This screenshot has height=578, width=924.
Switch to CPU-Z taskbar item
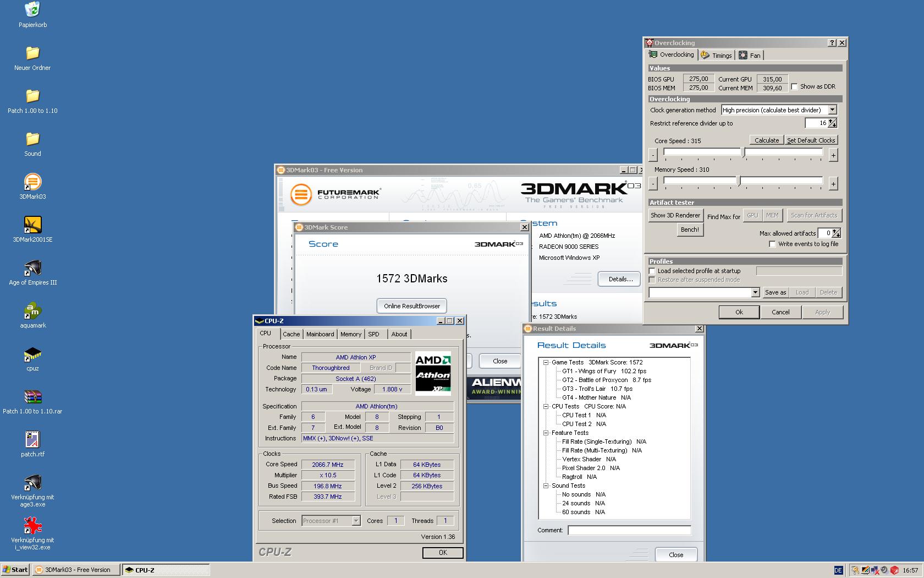(x=166, y=570)
